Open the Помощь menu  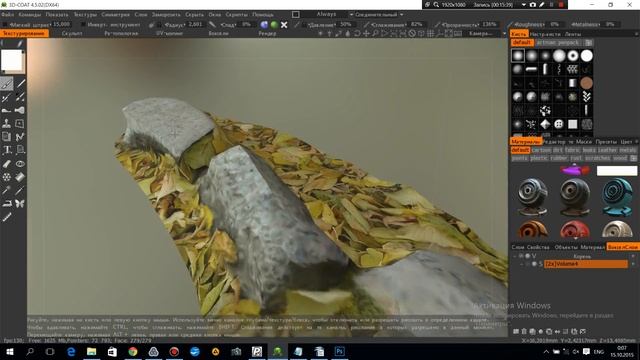[262, 14]
